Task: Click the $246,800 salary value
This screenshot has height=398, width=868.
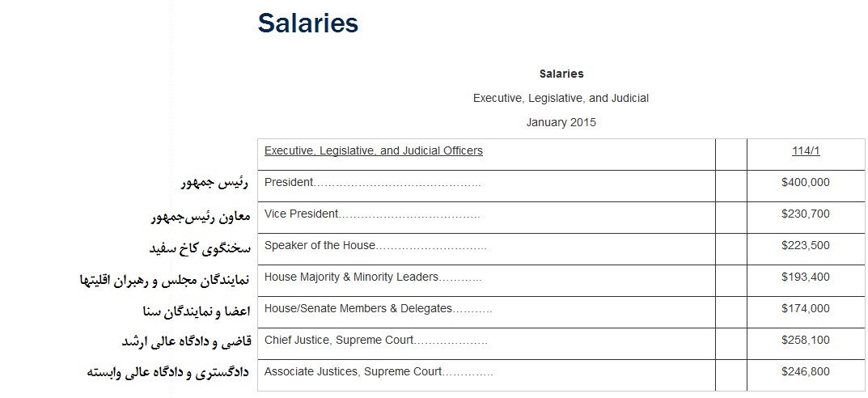Action: [x=805, y=372]
